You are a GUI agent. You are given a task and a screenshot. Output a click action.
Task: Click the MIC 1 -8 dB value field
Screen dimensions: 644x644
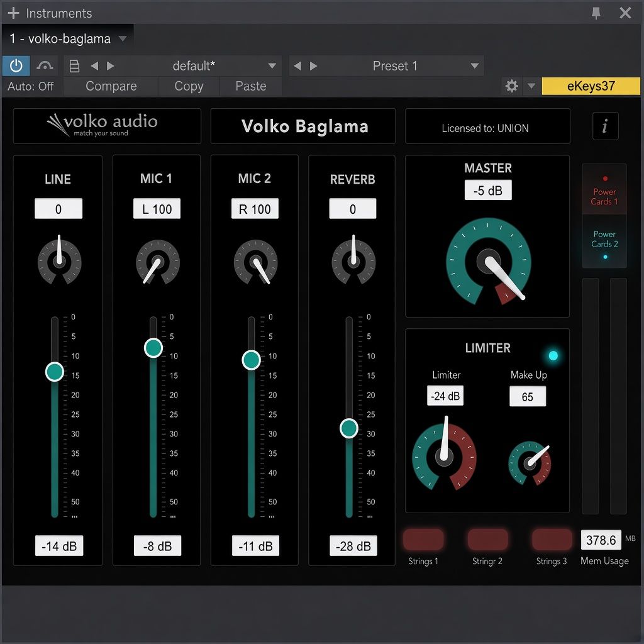coord(157,546)
